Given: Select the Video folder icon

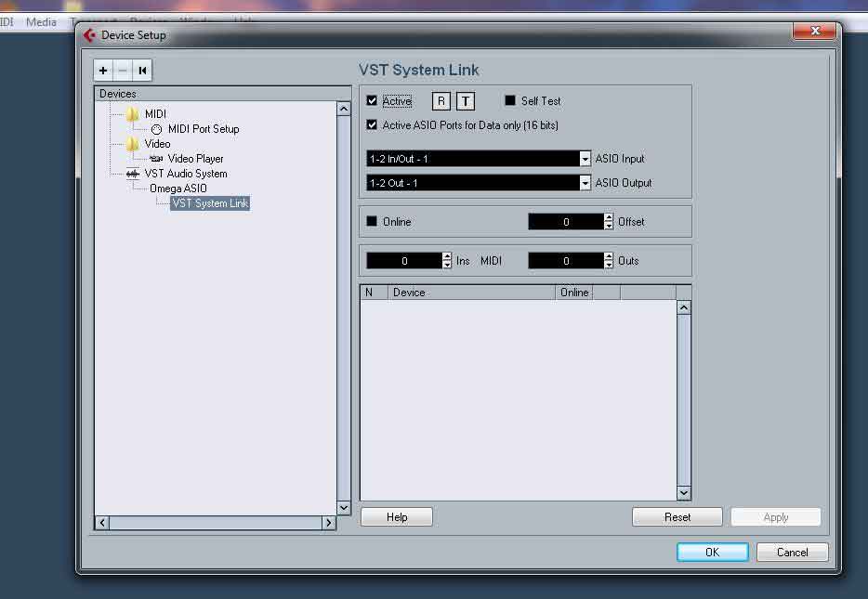Looking at the screenshot, I should pyautogui.click(x=132, y=144).
